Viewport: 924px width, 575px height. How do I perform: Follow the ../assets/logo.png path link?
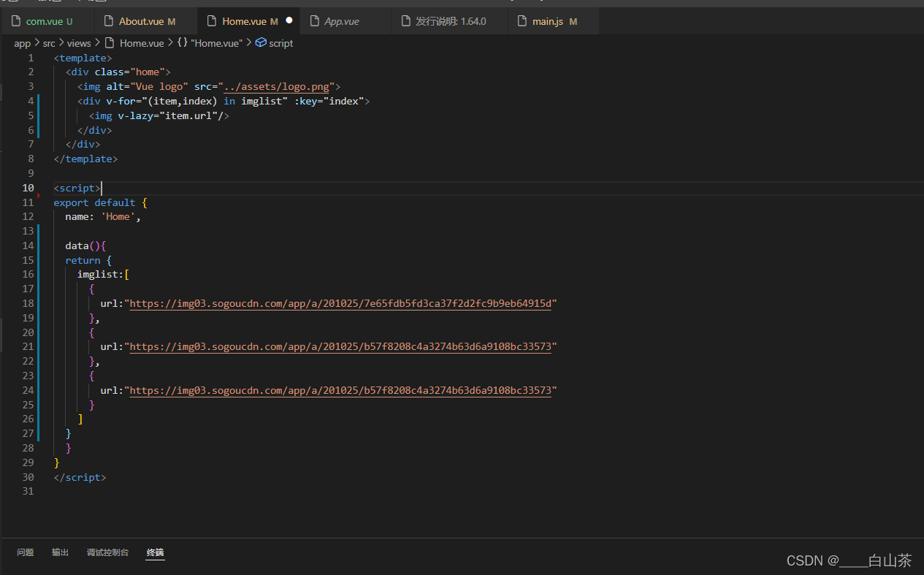276,87
